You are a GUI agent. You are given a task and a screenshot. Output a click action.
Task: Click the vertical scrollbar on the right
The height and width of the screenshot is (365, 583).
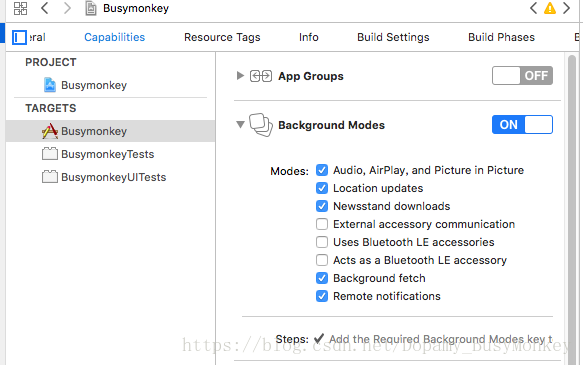[x=572, y=208]
